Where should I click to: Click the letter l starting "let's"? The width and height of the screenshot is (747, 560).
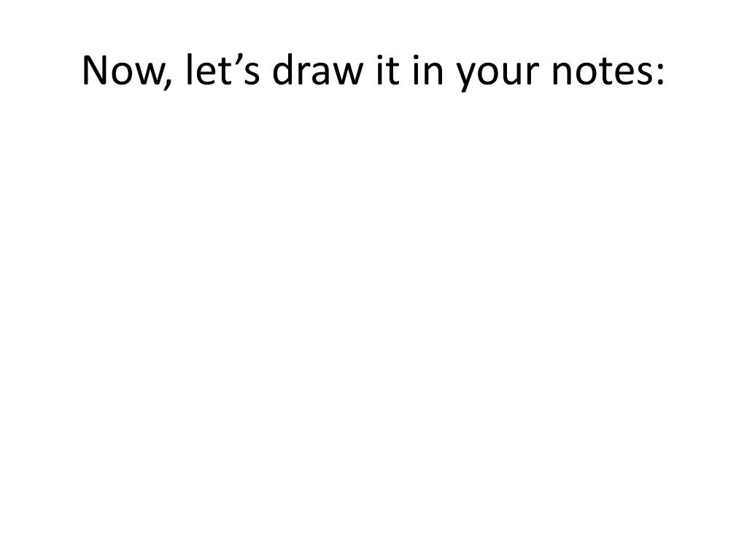pos(189,69)
